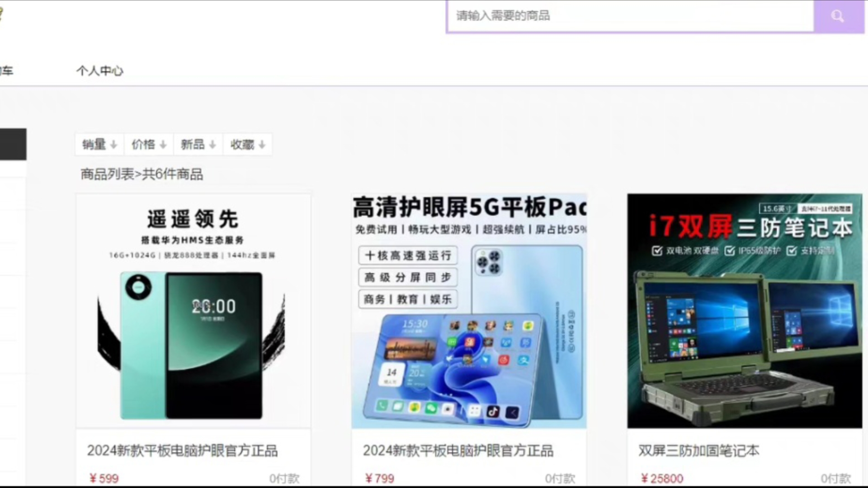The height and width of the screenshot is (488, 868).
Task: Click the ¥799 price
Action: point(380,479)
